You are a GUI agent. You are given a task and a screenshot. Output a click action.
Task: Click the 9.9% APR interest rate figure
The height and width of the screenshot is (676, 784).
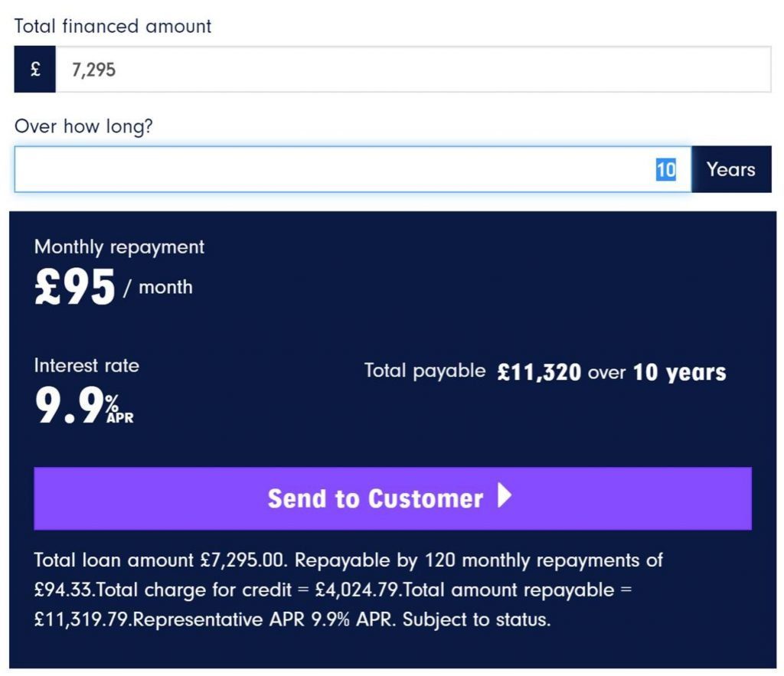pyautogui.click(x=84, y=405)
